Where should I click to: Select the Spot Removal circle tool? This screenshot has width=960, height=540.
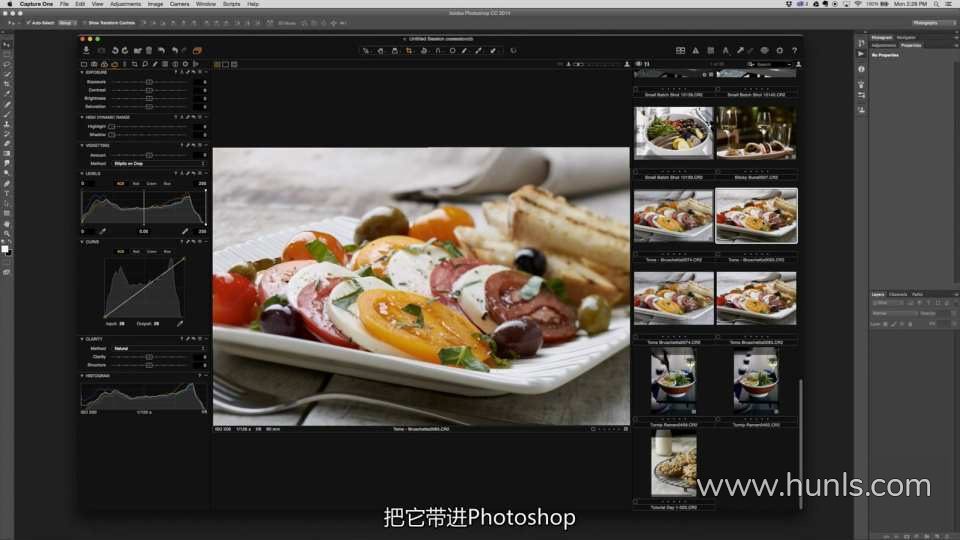point(452,51)
